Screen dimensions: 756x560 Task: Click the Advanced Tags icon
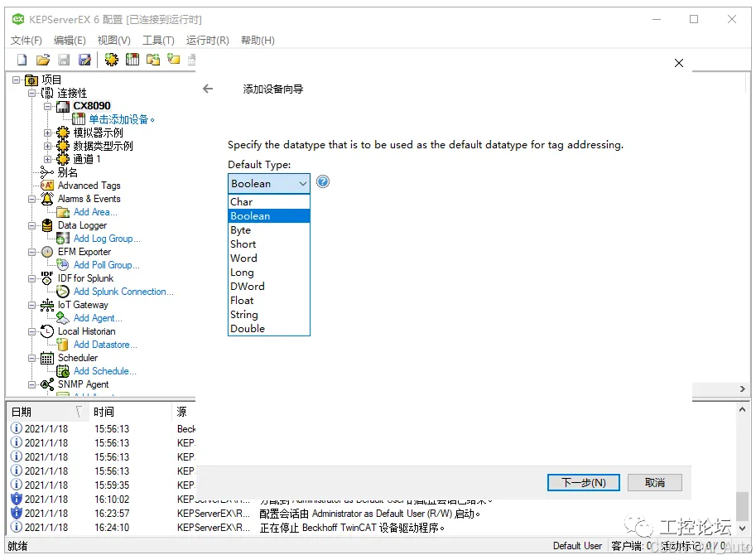[47, 186]
